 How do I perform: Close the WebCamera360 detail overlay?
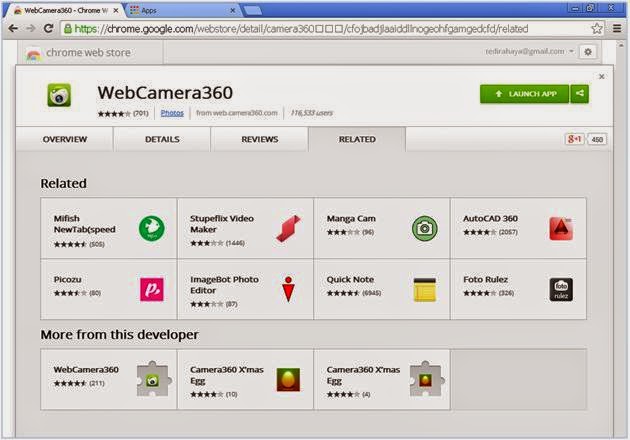pyautogui.click(x=601, y=76)
